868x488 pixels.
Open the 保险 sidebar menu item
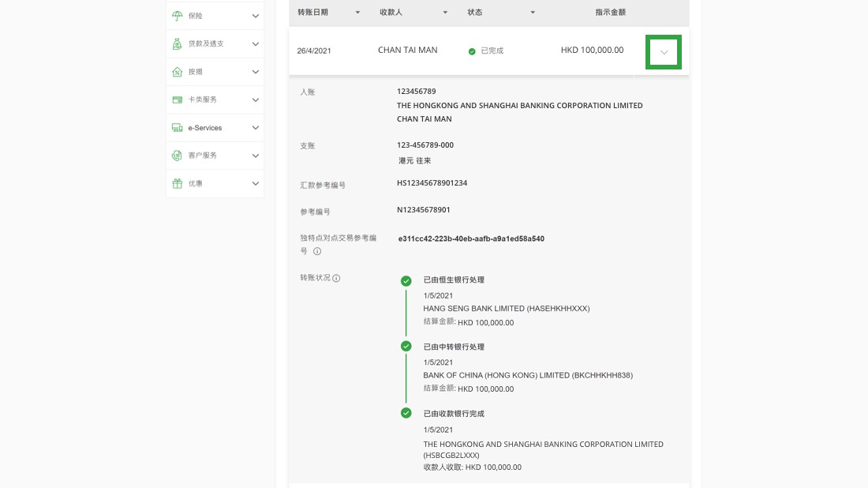click(215, 16)
